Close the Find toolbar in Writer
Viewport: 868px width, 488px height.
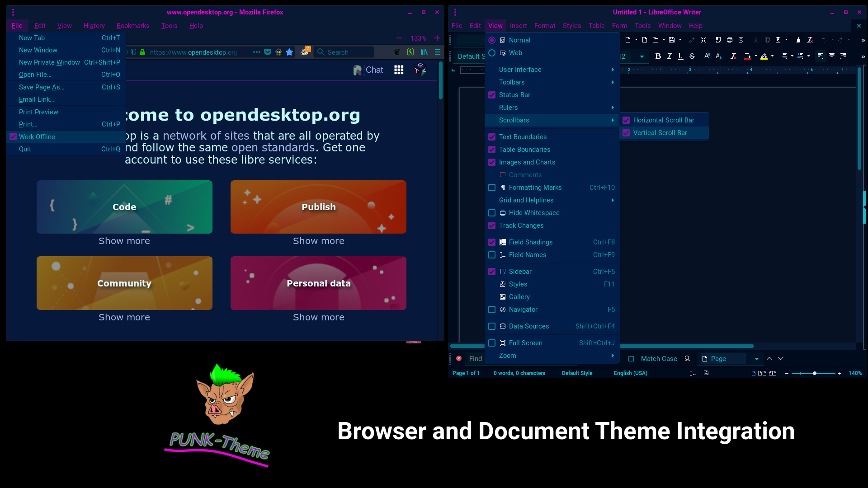pos(459,358)
